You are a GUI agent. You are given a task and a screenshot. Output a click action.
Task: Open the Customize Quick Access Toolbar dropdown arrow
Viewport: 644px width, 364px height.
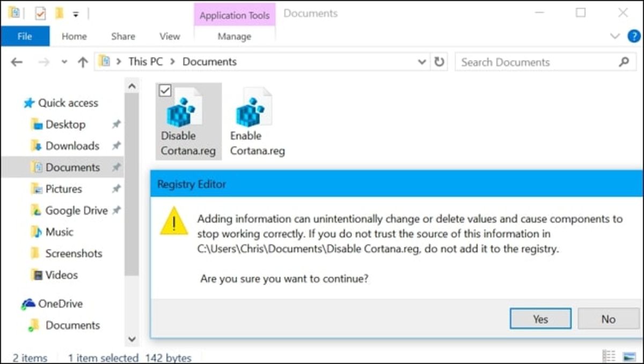point(76,14)
